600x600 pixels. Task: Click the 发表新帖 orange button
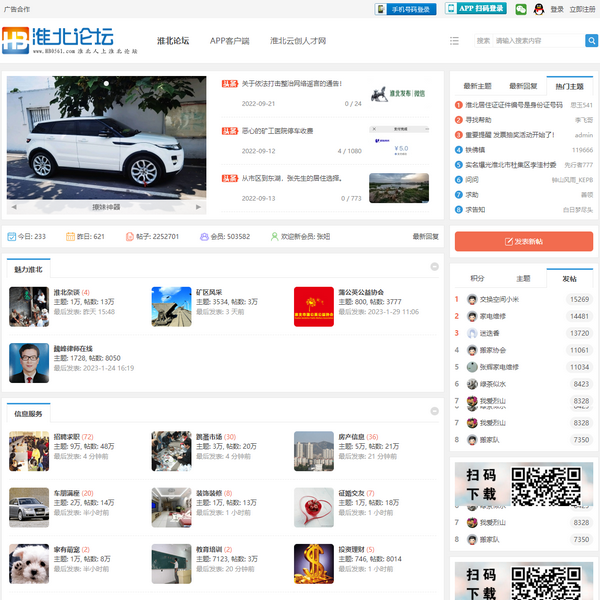[523, 241]
